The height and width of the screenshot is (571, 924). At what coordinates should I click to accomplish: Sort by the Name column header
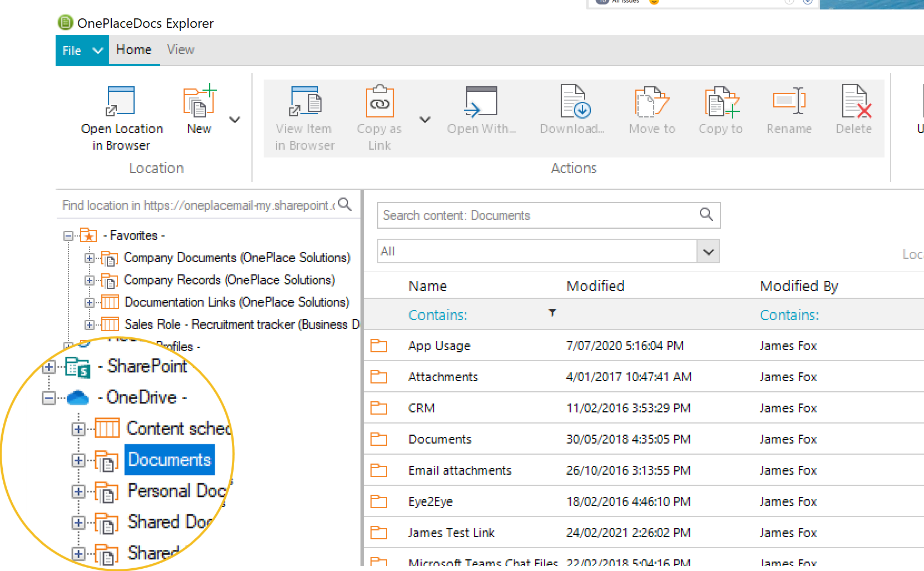coord(427,286)
